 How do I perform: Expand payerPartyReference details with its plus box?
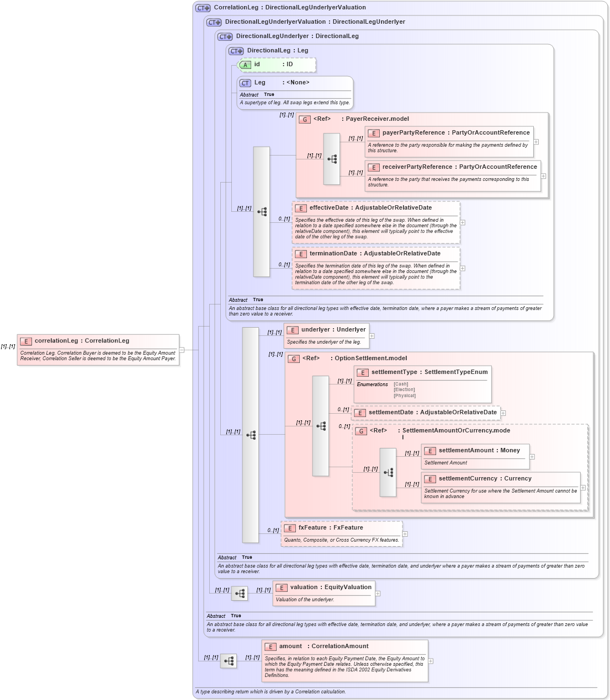535,142
